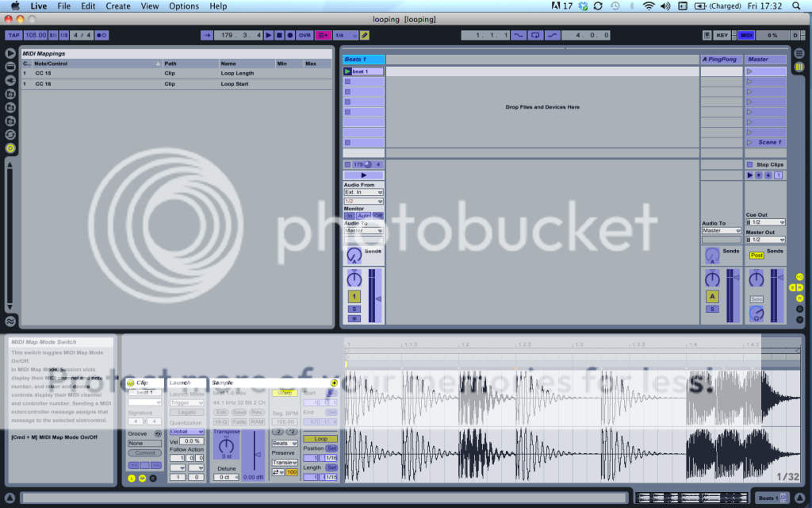Toggle Beats 1 track activator
The width and height of the screenshot is (812, 508).
coord(354,297)
